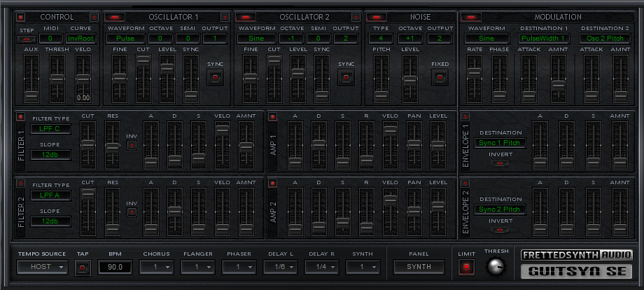This screenshot has width=644, height=290.
Task: Click the Control MIDI value field
Action: [x=51, y=39]
